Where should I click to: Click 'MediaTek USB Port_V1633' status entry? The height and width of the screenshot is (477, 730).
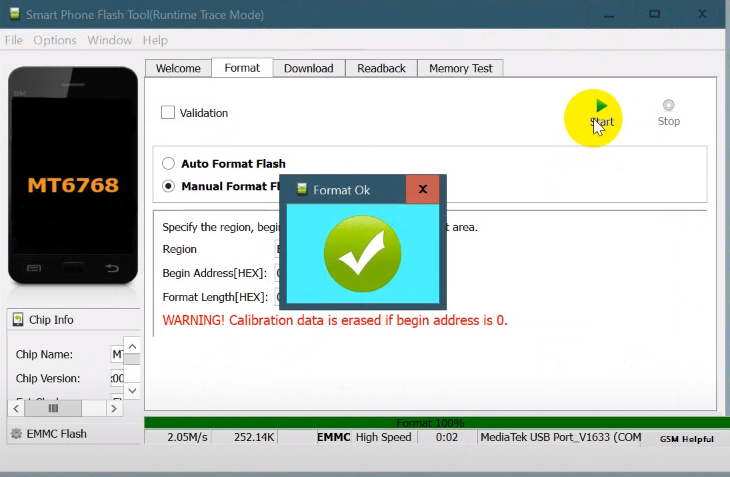[x=561, y=437]
